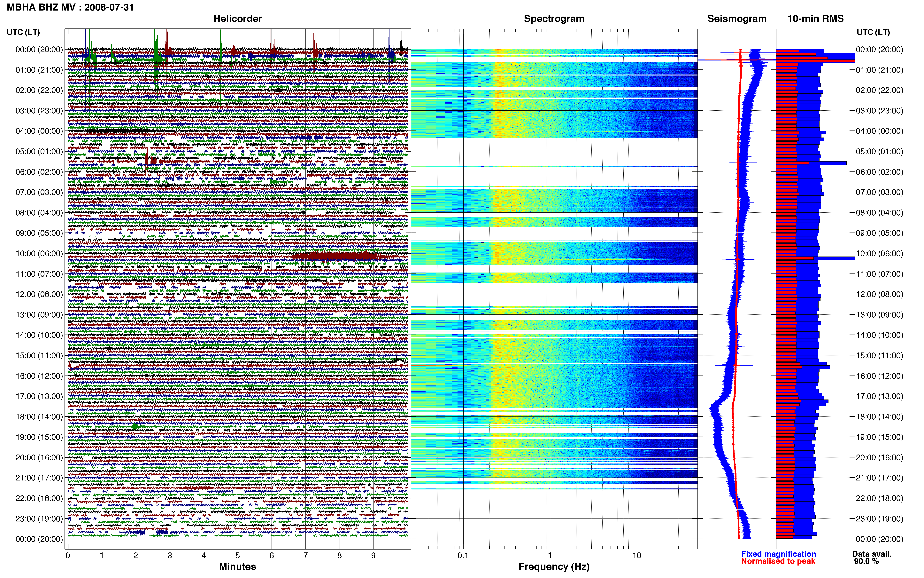Click minute tick 7 on helicorder axis
The image size is (924, 578).
(x=306, y=555)
